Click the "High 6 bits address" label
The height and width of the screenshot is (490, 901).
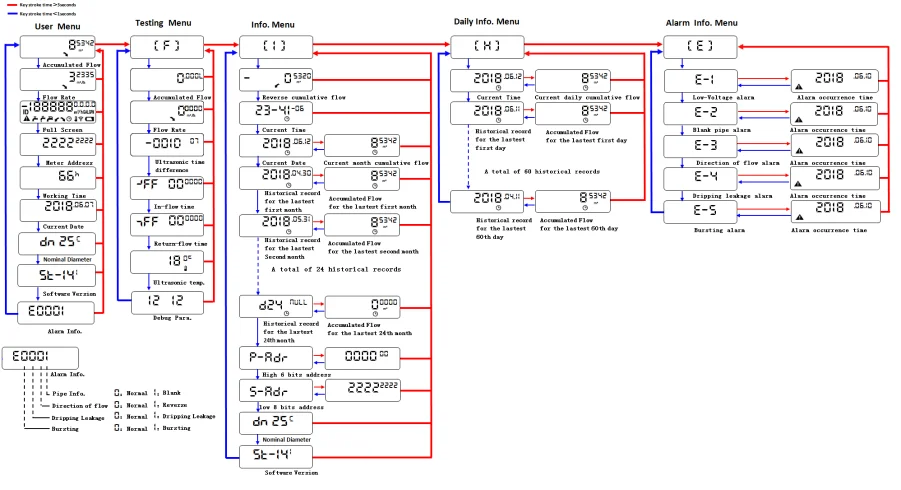coord(297,375)
